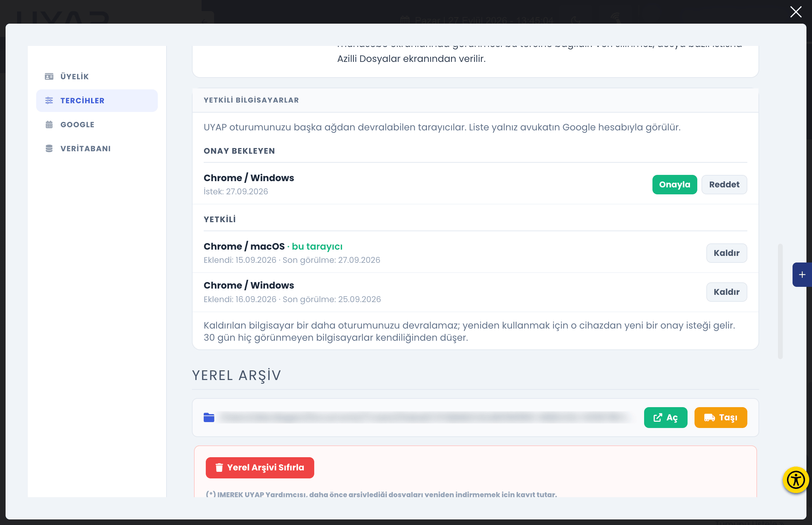The image size is (812, 525).
Task: Close the settings dialog with the X
Action: coord(796,12)
